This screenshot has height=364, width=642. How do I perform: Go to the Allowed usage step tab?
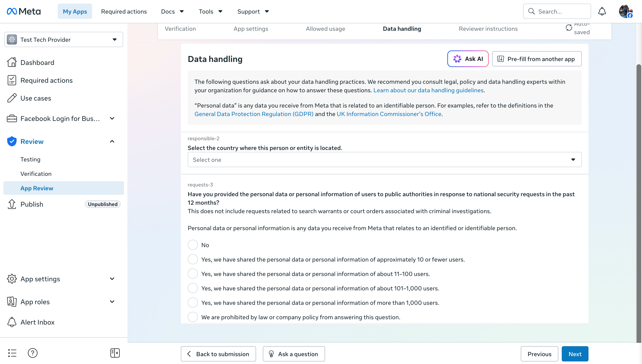(x=325, y=29)
